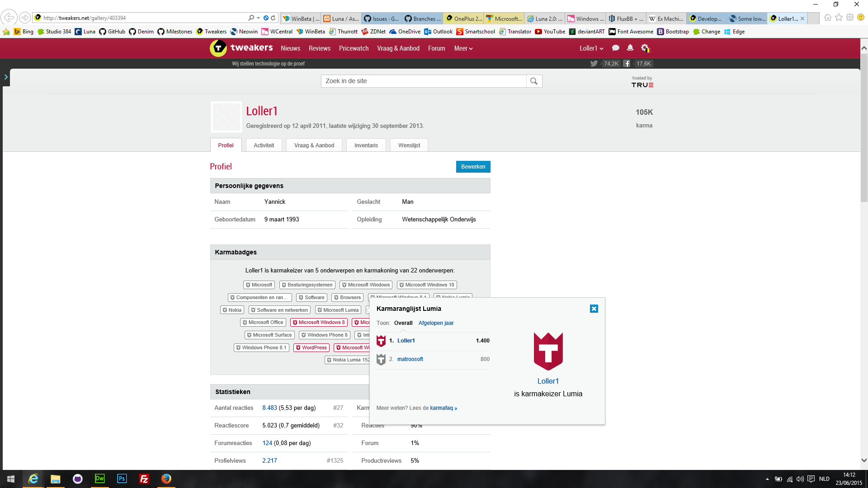
Task: Open the Windows Start button
Action: (x=11, y=479)
